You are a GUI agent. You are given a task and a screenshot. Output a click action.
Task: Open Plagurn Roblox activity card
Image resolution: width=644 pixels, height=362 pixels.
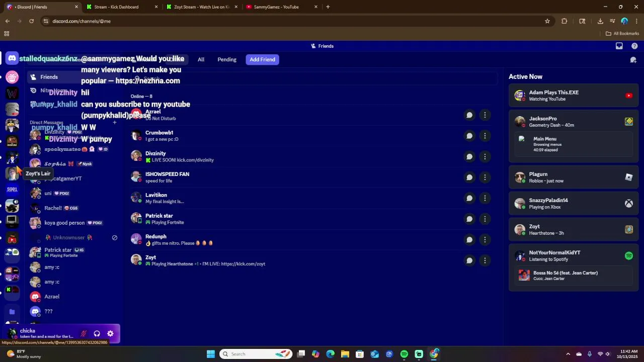[x=574, y=177]
